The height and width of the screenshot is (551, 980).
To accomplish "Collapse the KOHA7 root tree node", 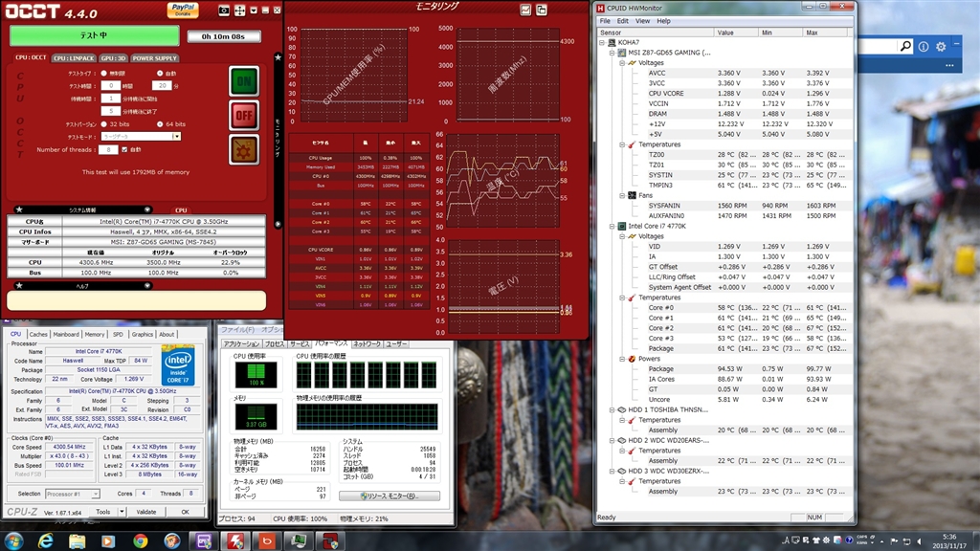I will 602,42.
